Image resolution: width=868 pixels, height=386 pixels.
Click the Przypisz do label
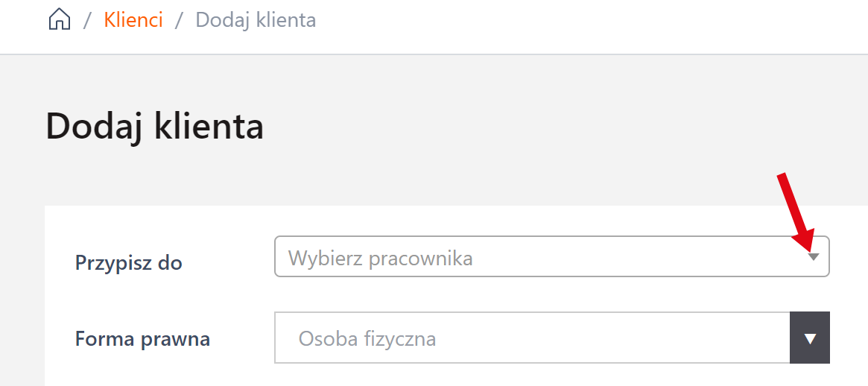[x=129, y=262]
